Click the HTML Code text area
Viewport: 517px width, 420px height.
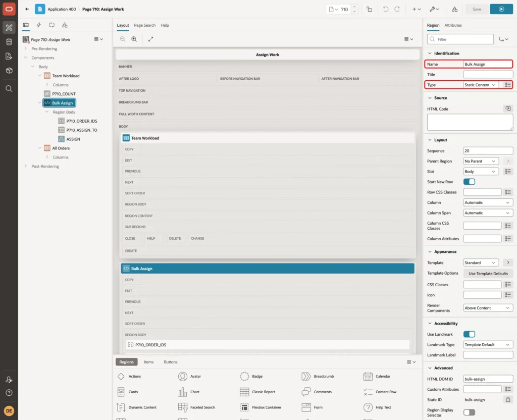pyautogui.click(x=470, y=122)
